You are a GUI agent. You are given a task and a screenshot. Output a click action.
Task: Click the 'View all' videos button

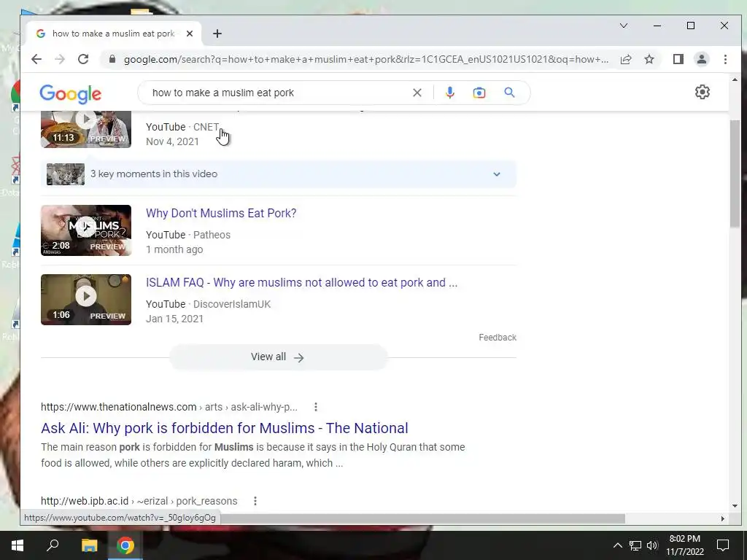[x=279, y=357]
